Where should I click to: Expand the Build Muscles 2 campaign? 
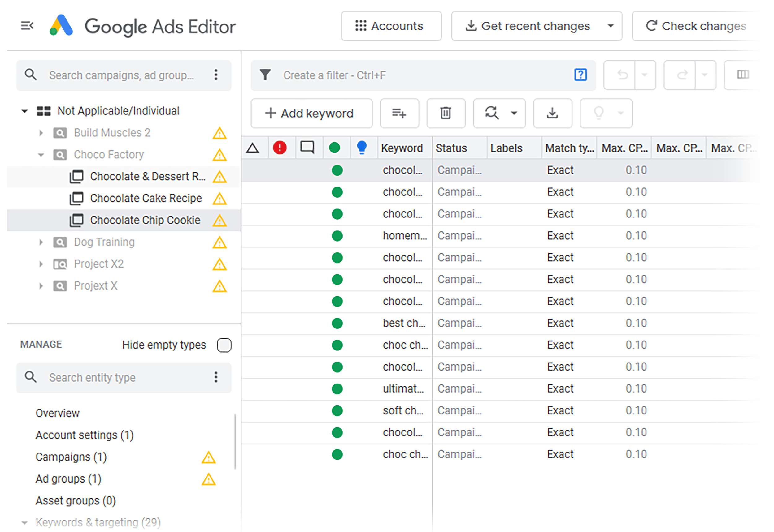(x=41, y=133)
